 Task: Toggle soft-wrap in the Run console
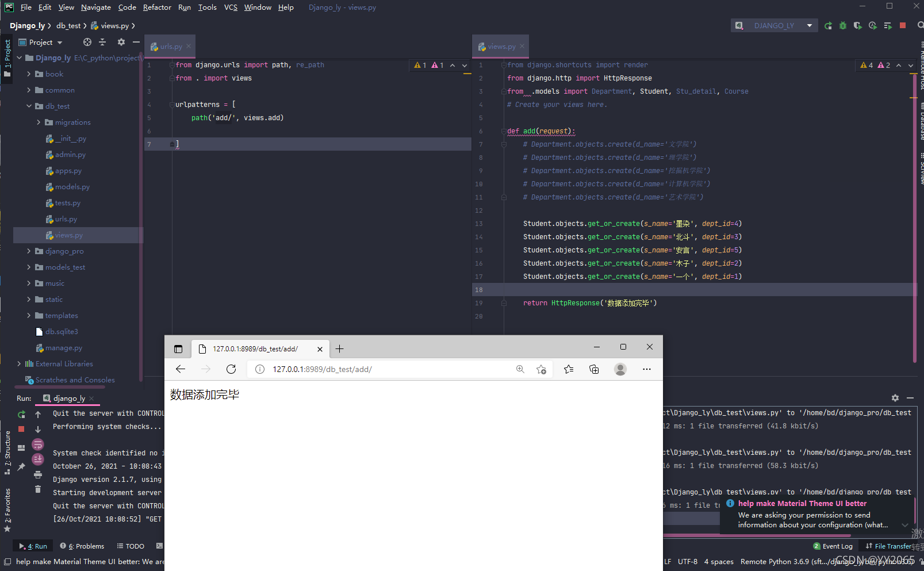point(38,444)
